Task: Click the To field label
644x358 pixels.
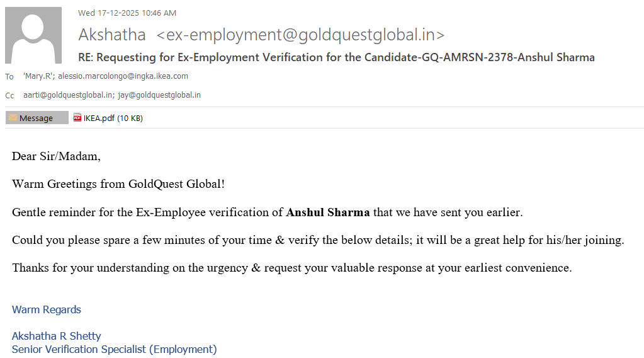Action: click(9, 77)
